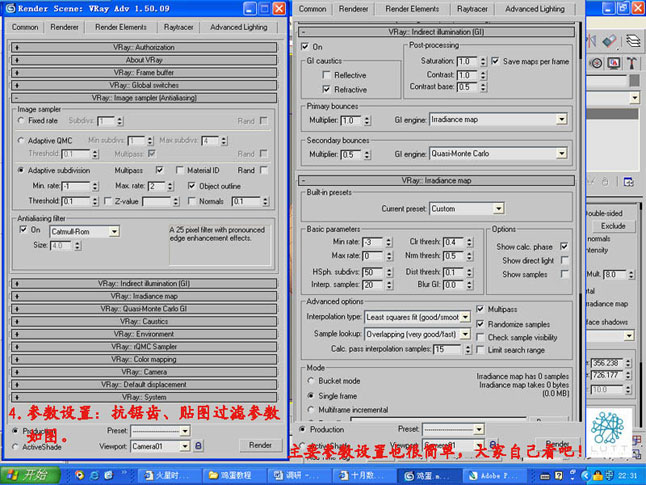Expand the VRay:: Global switches rollout
The image size is (646, 485).
[x=144, y=85]
